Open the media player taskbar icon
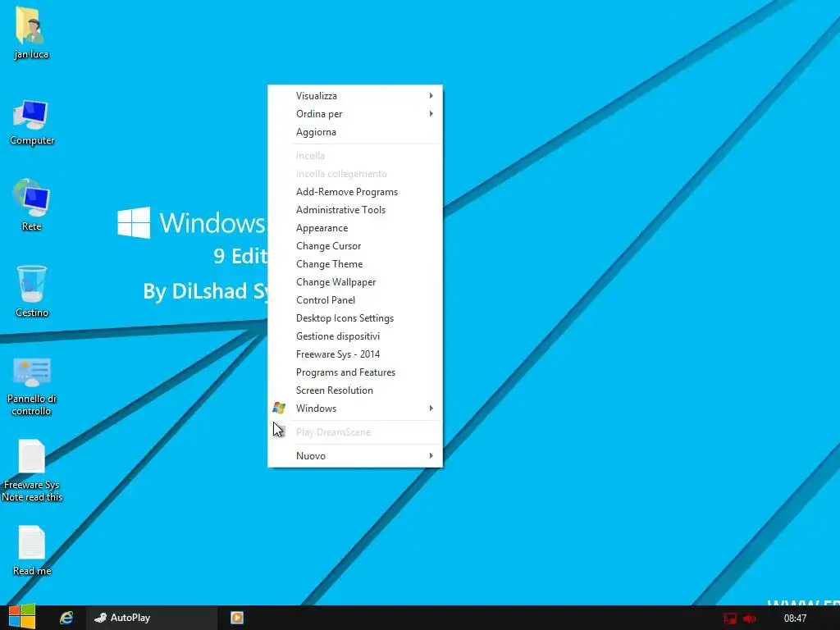The width and height of the screenshot is (840, 630). [x=237, y=618]
